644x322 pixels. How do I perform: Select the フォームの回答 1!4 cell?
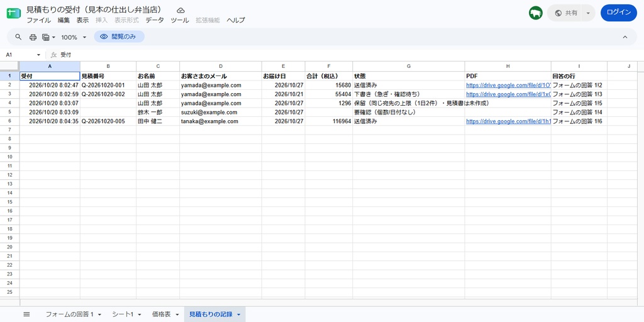(x=579, y=113)
